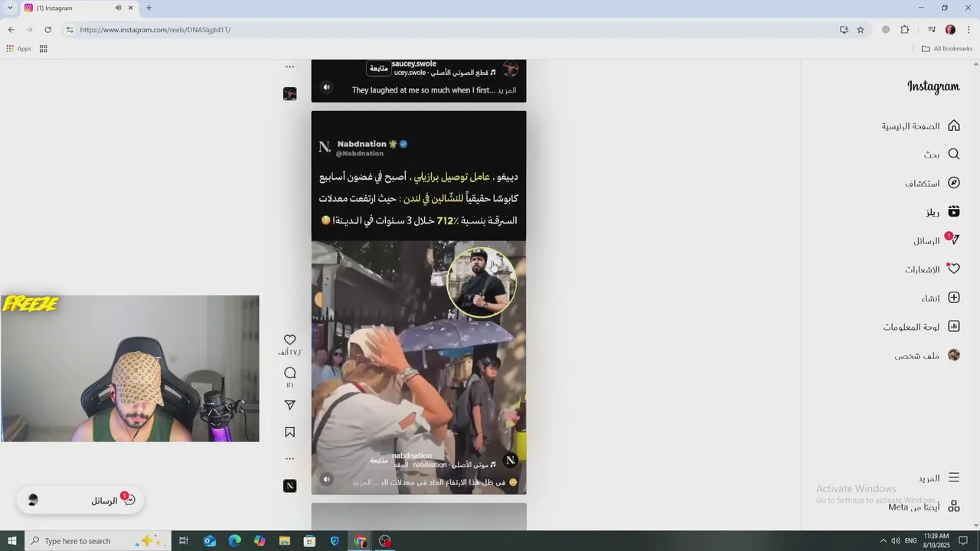Follow saucey.swole using the متابعة button
The width and height of the screenshot is (980, 551).
click(x=379, y=68)
